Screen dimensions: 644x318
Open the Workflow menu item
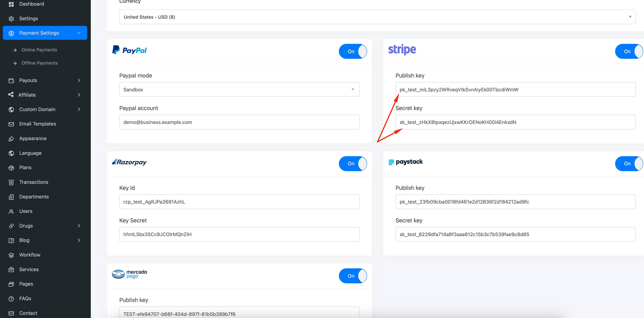point(30,255)
